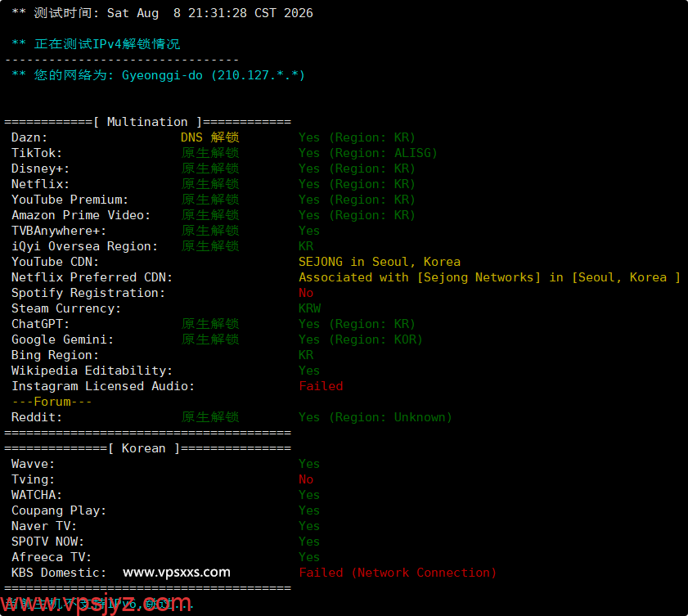Screen dimensions: 688x616
Task: Click the Steam Currency value 'KRW'
Action: (309, 308)
